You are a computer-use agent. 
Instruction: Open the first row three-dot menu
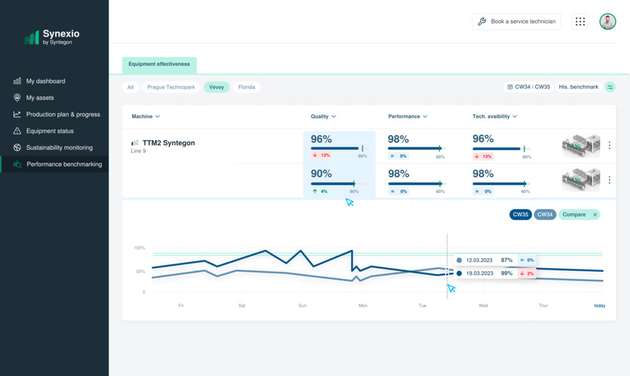[x=610, y=145]
